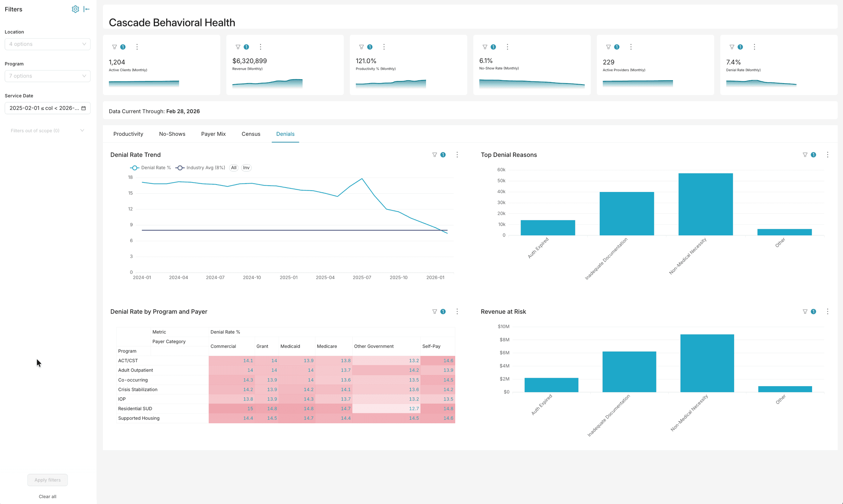This screenshot has height=504, width=843.
Task: Click the filter icon on Top Denial Reasons
Action: [x=804, y=155]
